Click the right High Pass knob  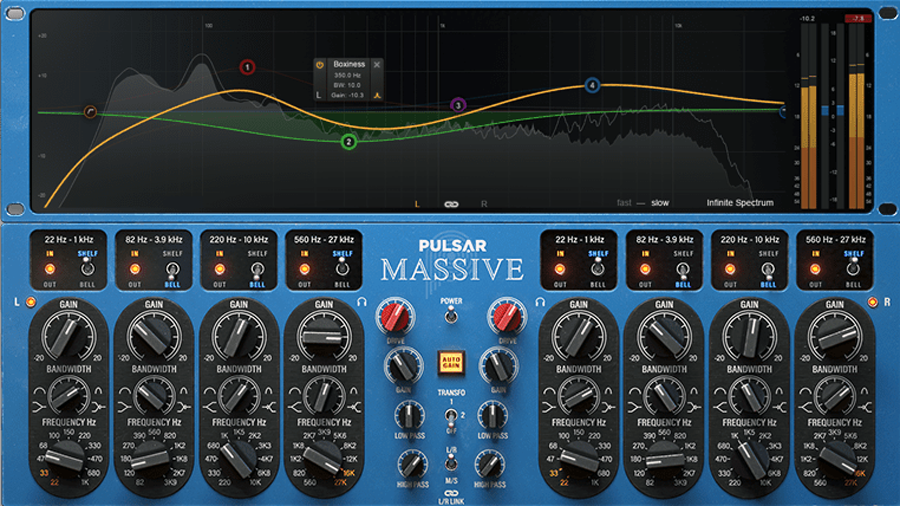(489, 465)
